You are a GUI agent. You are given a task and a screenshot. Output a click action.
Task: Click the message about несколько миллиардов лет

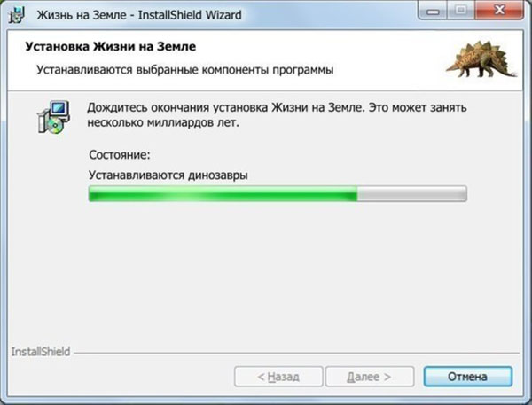coord(163,122)
